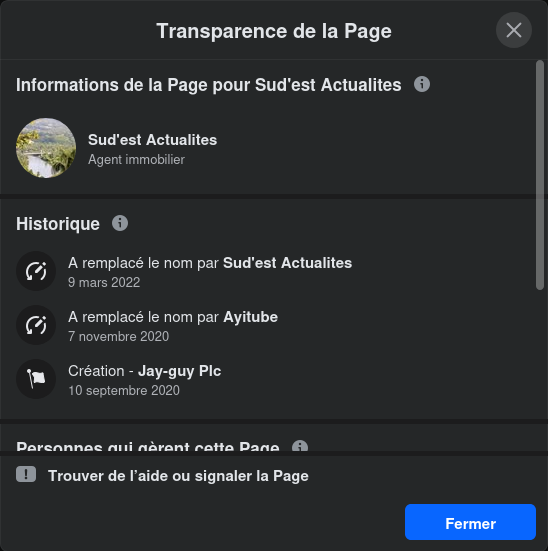This screenshot has height=551, width=548.
Task: Click the Personnes qui gèrent cette Page heading
Action: pos(148,446)
